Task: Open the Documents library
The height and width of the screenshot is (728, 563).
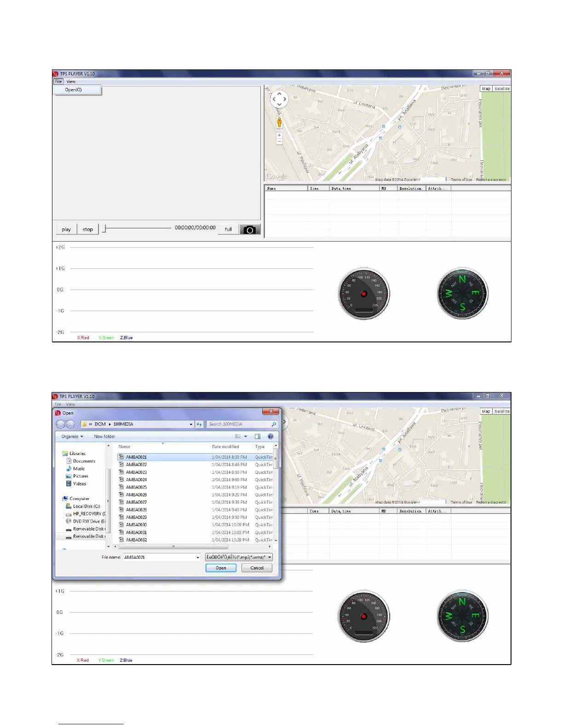Action: click(x=80, y=461)
